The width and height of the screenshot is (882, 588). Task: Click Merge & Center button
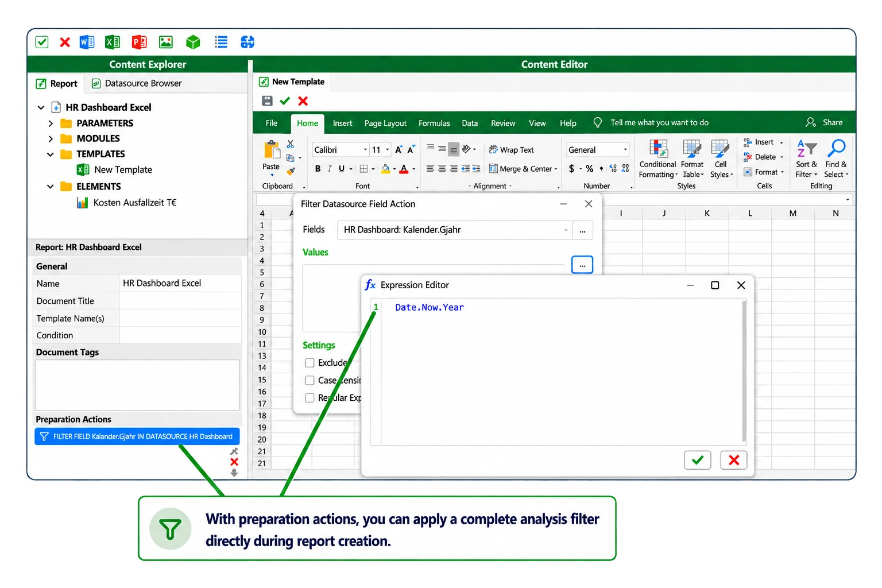tap(523, 169)
